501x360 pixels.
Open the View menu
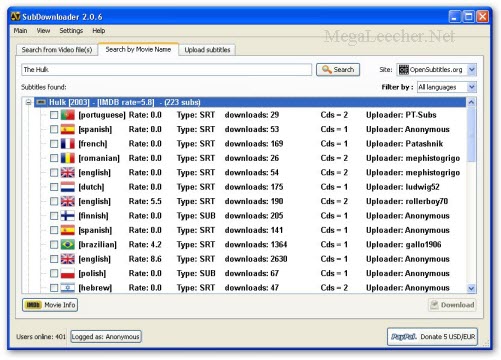[43, 31]
